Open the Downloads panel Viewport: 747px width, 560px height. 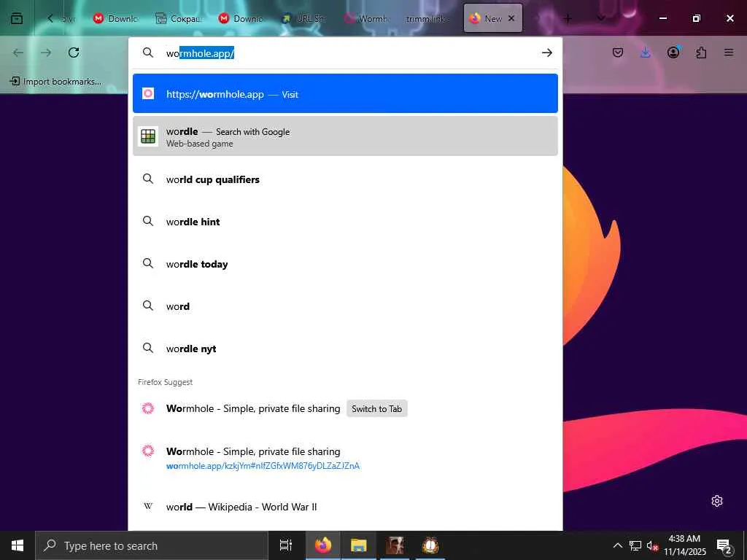tap(645, 52)
